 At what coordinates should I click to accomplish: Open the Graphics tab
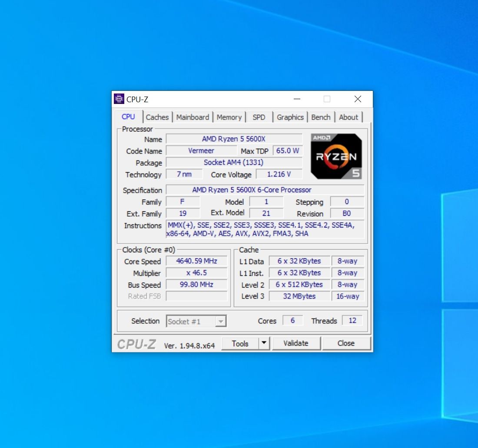290,117
